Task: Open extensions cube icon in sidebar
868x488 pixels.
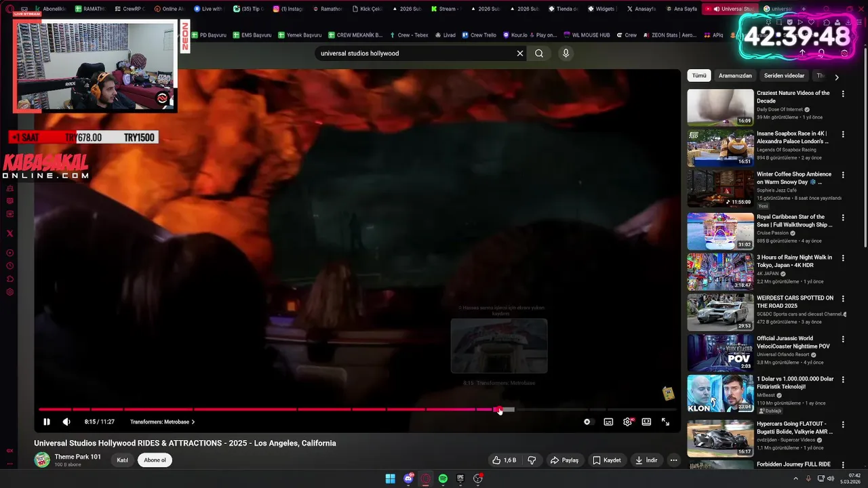Action: (x=9, y=279)
